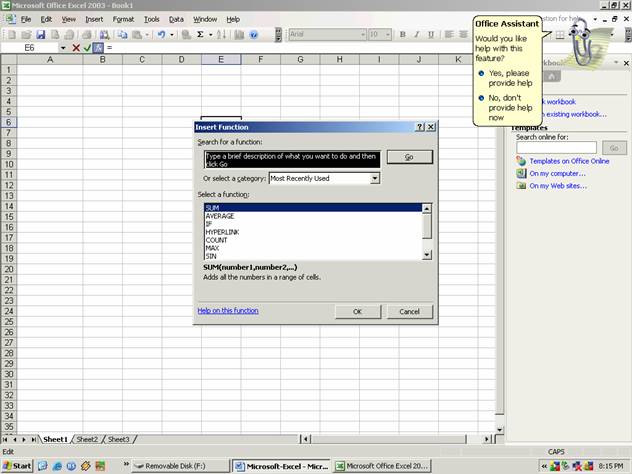Open the Data menu
This screenshot has height=474, width=632.
coord(176,19)
